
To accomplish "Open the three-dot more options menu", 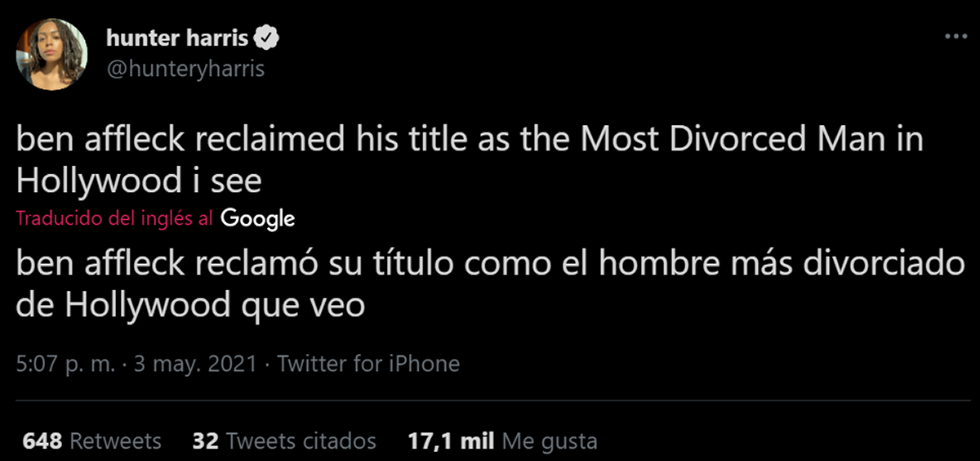I will (x=955, y=37).
